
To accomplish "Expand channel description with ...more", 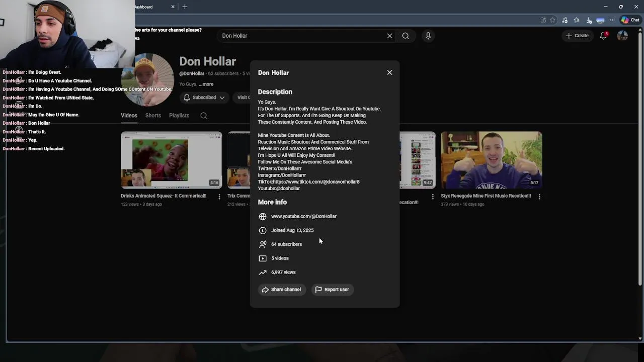I will click(206, 84).
